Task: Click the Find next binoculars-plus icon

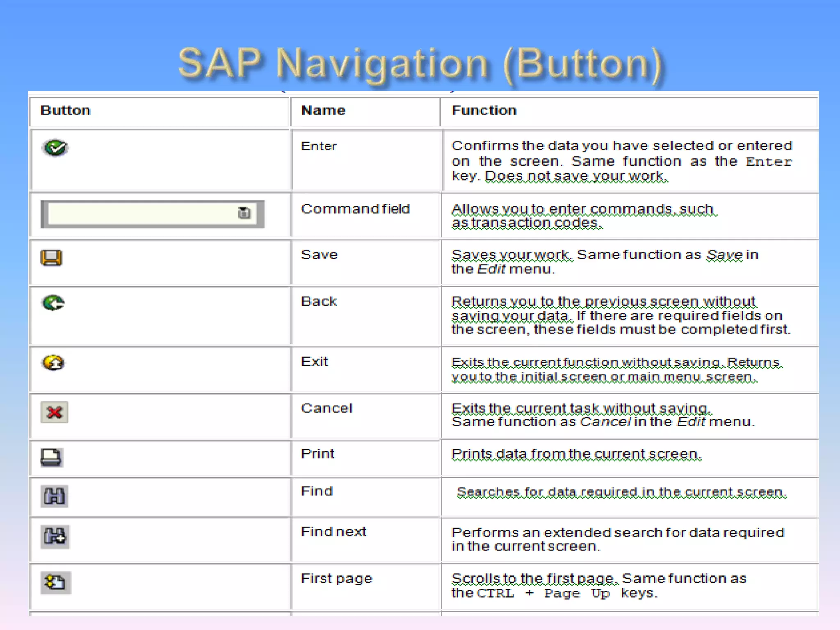Action: tap(55, 536)
